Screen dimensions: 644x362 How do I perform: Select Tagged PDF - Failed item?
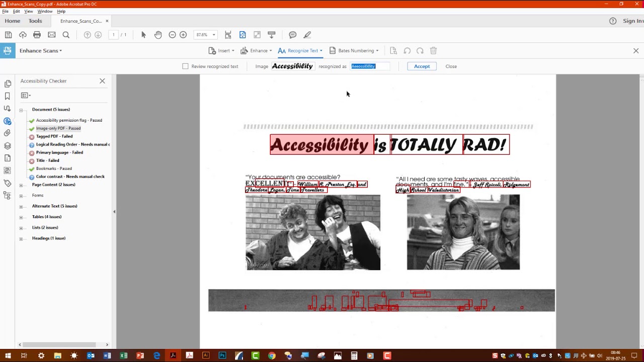(x=54, y=136)
